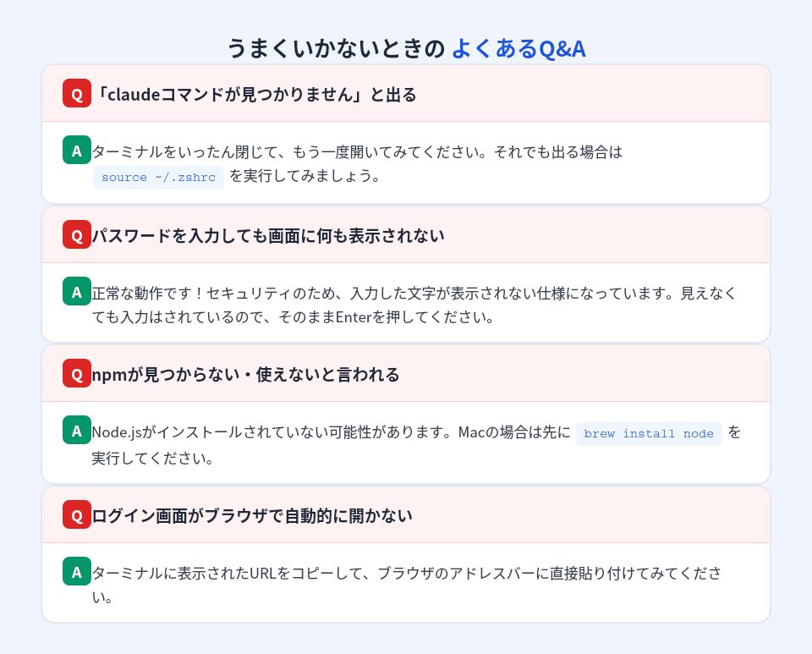The width and height of the screenshot is (812, 654).
Task: Click the green A badge for URL copy answer
Action: (77, 572)
